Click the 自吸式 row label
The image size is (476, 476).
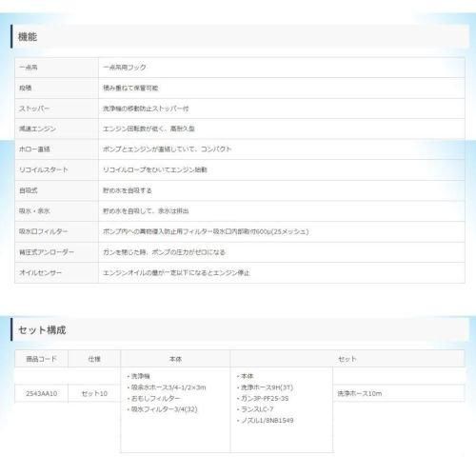(x=29, y=190)
